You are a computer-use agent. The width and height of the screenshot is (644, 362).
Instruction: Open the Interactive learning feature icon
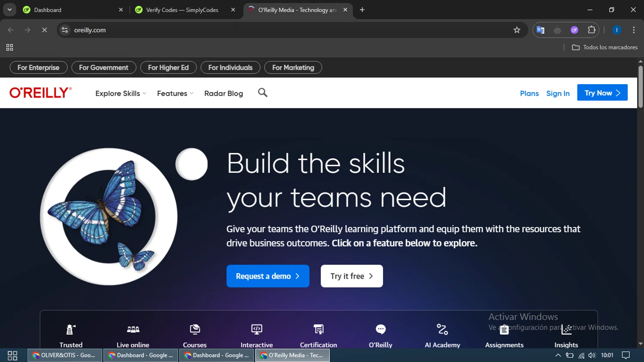click(x=257, y=329)
